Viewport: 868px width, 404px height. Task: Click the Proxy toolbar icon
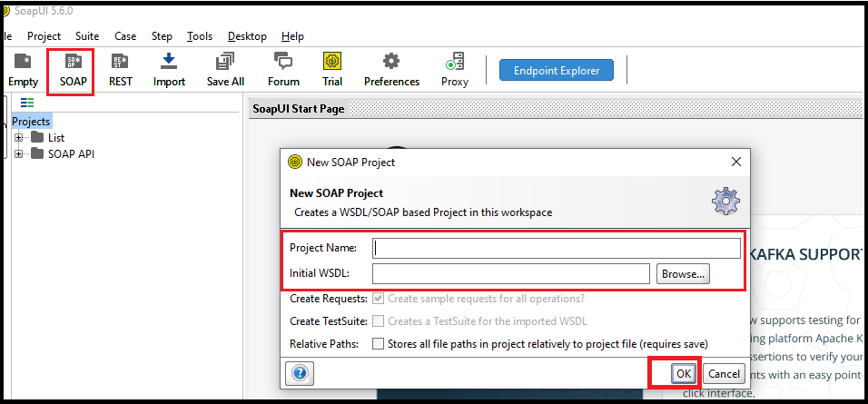pos(455,61)
